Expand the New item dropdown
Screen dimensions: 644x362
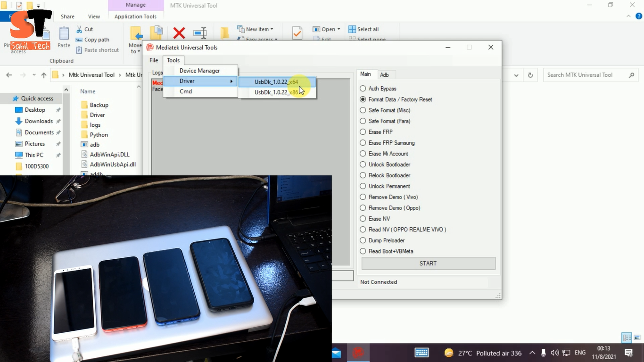[x=256, y=29]
